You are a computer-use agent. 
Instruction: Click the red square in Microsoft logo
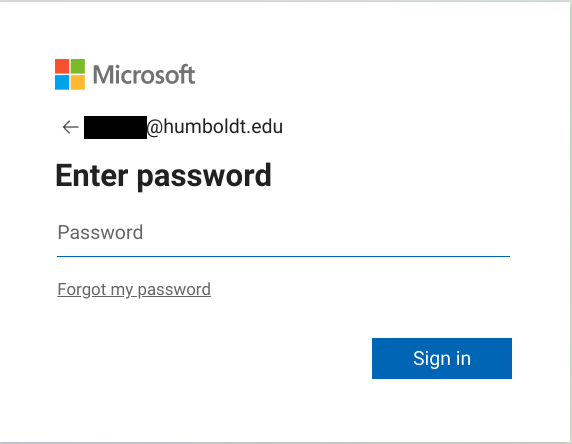click(62, 66)
